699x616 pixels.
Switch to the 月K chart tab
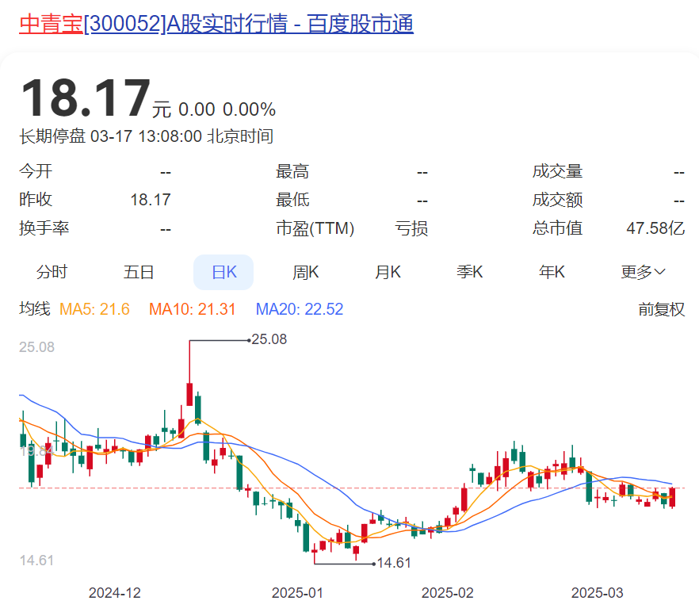pyautogui.click(x=388, y=272)
